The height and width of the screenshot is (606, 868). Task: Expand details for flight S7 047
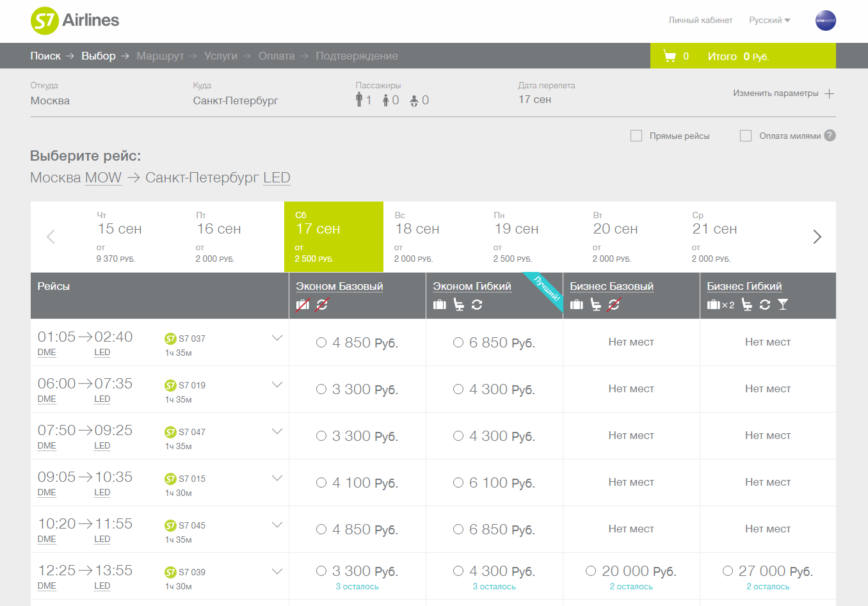277,431
